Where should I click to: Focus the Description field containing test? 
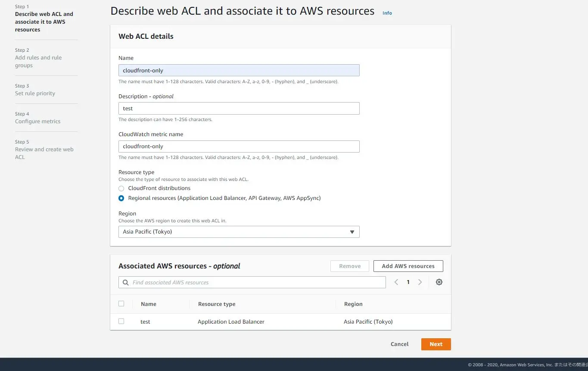click(x=239, y=109)
